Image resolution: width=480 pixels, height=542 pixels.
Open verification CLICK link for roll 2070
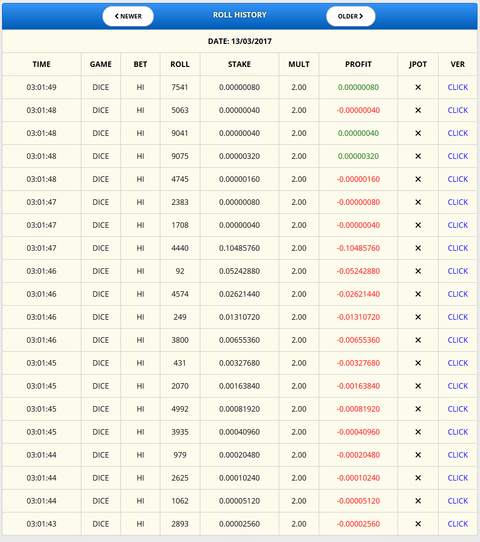coord(458,386)
